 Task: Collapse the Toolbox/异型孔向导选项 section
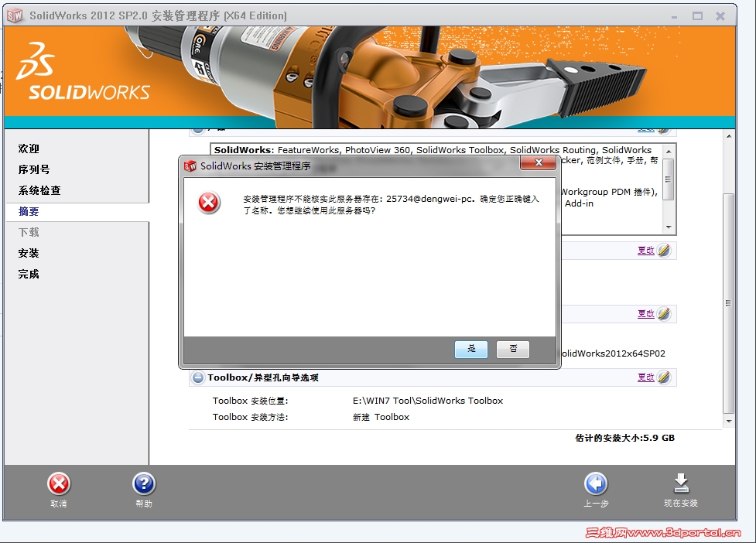tap(197, 377)
